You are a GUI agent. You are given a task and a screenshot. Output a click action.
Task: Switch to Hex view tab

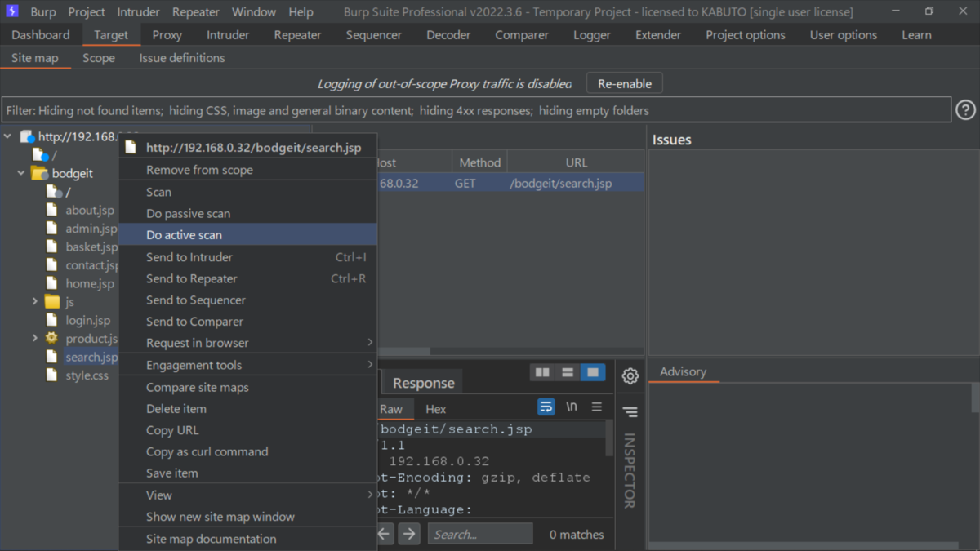click(x=436, y=409)
